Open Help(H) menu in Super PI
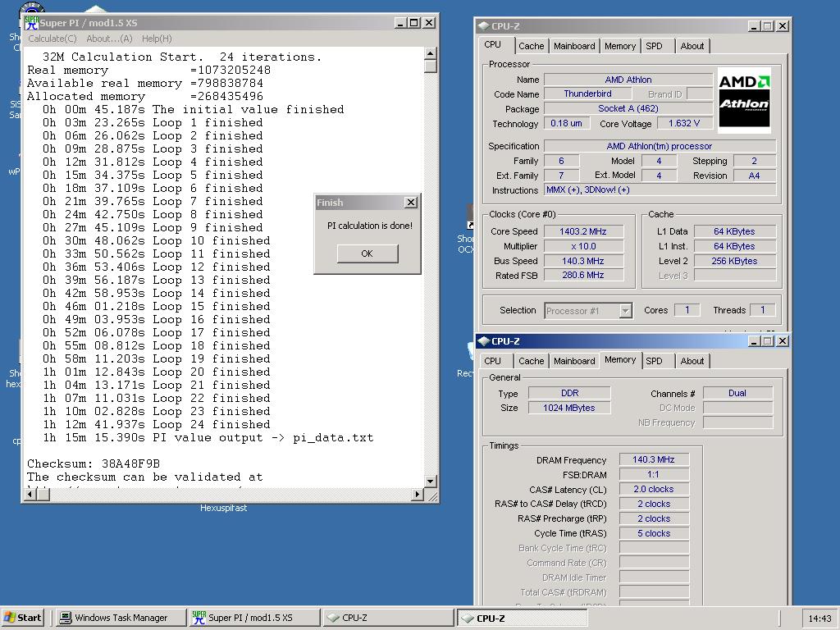The height and width of the screenshot is (630, 840). tap(157, 39)
